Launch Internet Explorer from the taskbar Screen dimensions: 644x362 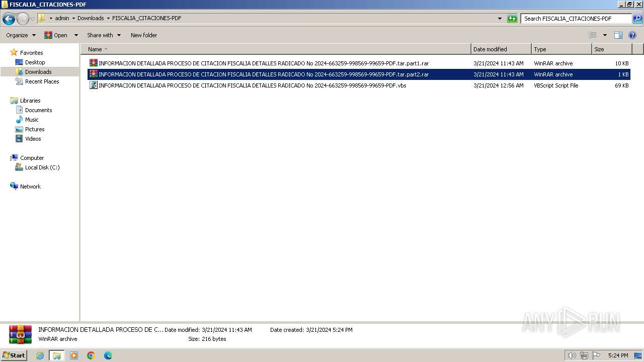point(40,355)
